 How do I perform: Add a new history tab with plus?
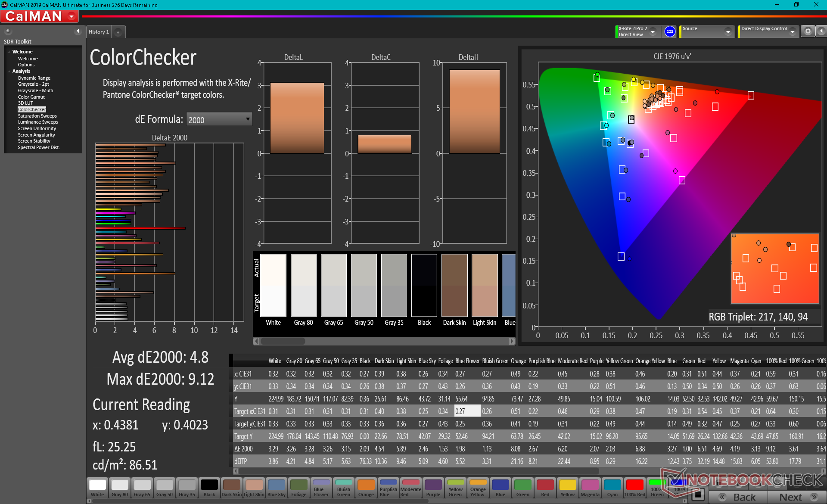coord(118,32)
